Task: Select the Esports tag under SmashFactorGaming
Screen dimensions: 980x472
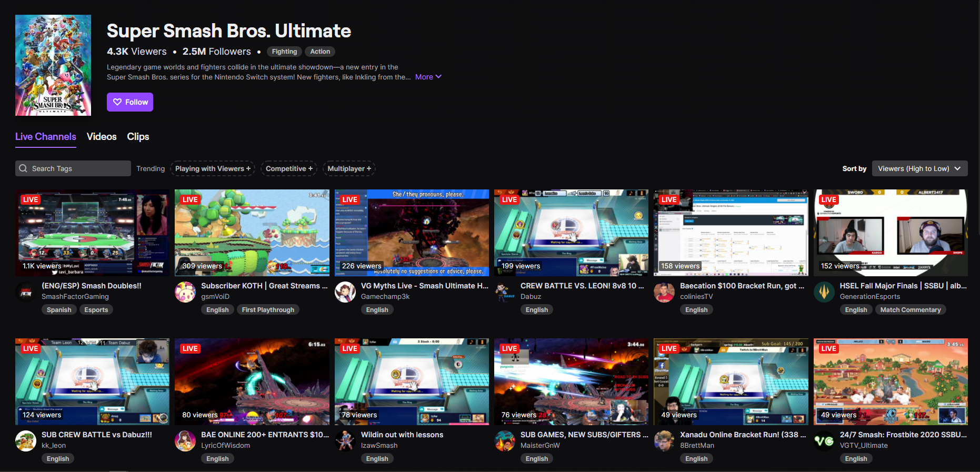Action: click(96, 310)
